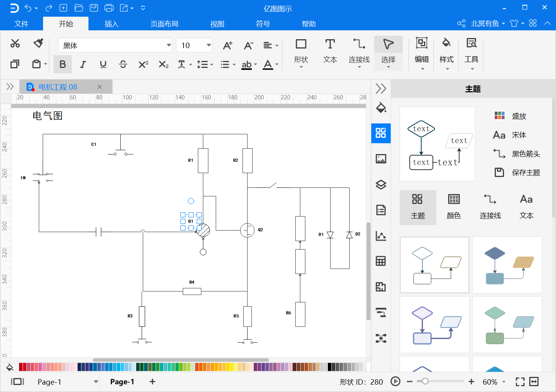Choose the 连接线 connector tool
This screenshot has height=392, width=556.
[359, 53]
